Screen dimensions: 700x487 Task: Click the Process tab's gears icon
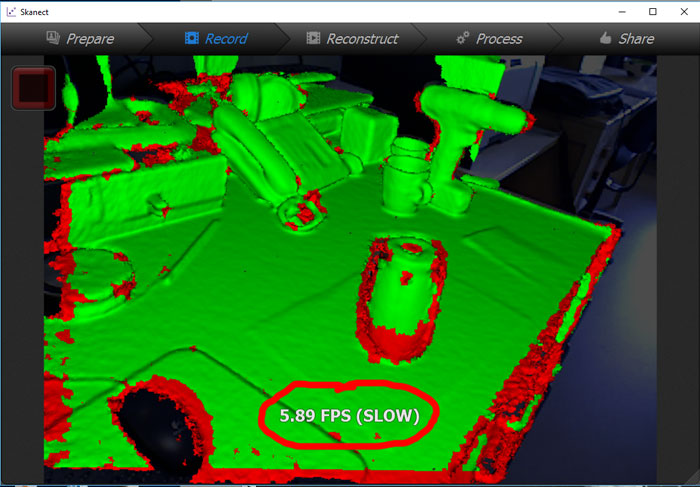pyautogui.click(x=462, y=38)
